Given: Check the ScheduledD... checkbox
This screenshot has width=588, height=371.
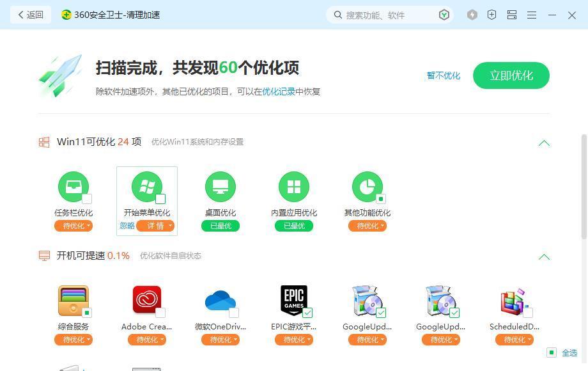Looking at the screenshot, I should [528, 313].
